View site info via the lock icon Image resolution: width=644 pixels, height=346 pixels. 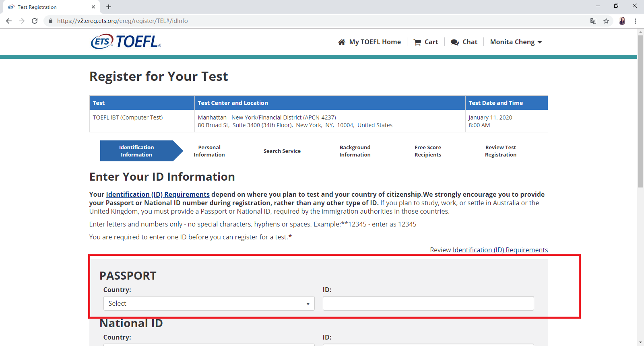click(x=50, y=21)
